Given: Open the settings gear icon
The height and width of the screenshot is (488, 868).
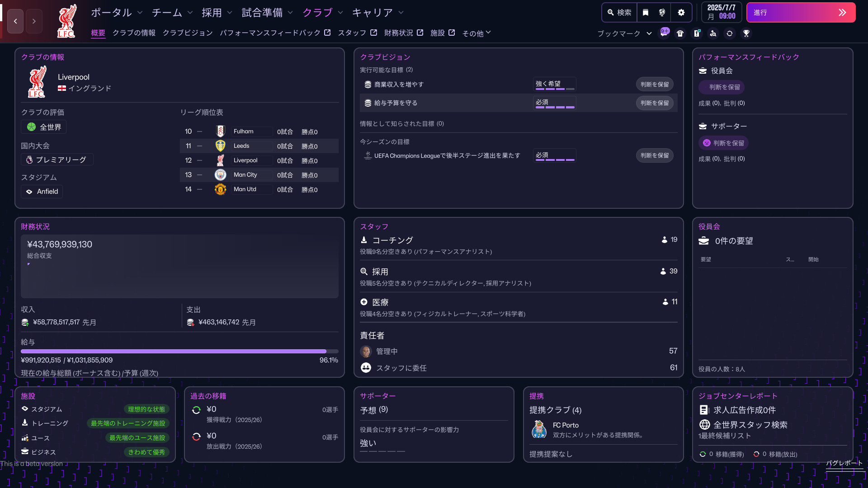Looking at the screenshot, I should click(681, 13).
